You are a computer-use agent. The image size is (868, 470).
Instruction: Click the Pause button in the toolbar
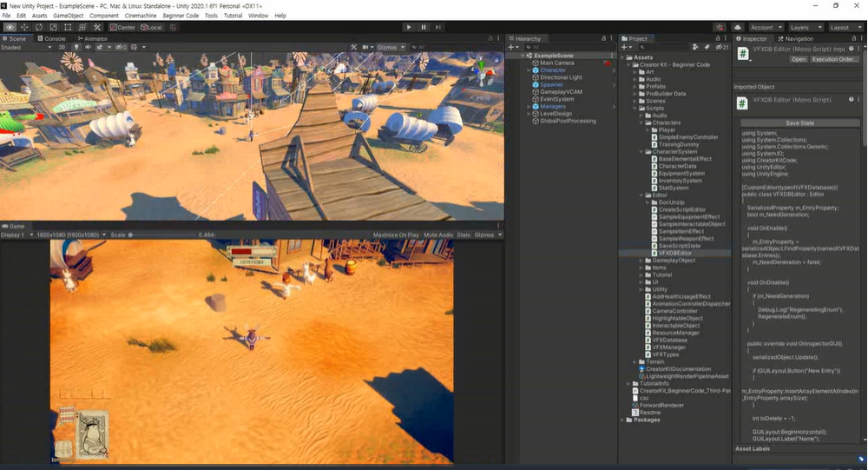(424, 28)
